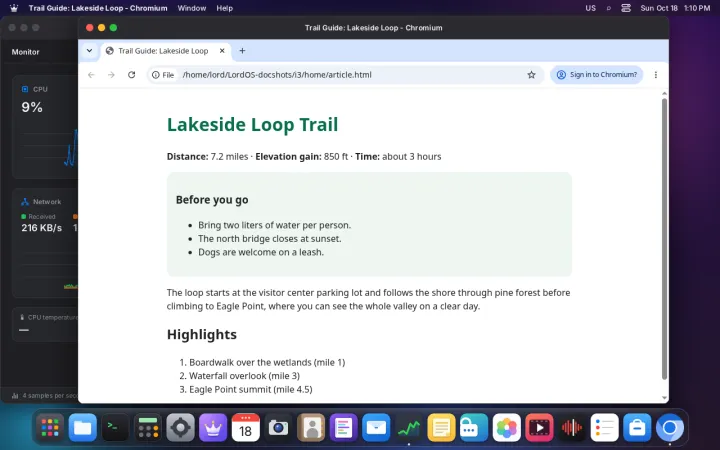
Task: Open the Files folder in dock
Action: [x=83, y=428]
